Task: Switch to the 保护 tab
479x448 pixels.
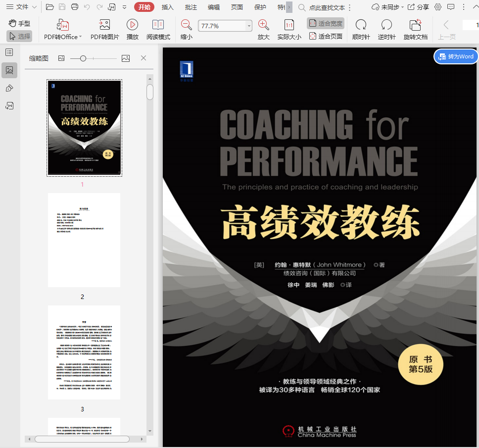Action: tap(260, 7)
